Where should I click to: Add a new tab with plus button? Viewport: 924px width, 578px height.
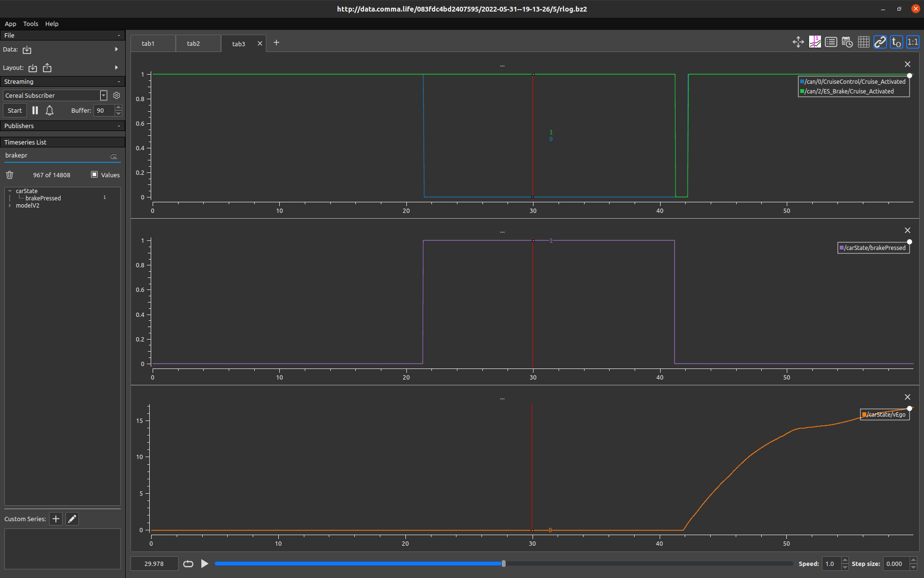point(276,43)
